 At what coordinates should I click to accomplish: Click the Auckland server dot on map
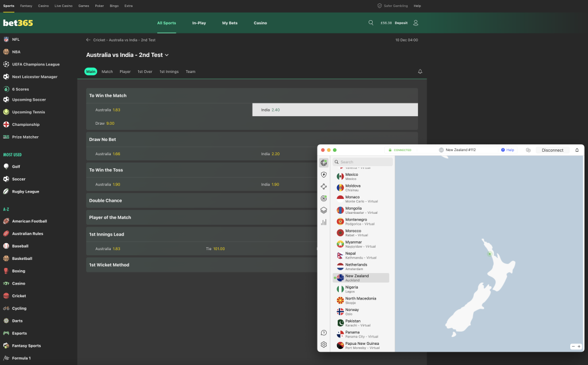pos(489,254)
